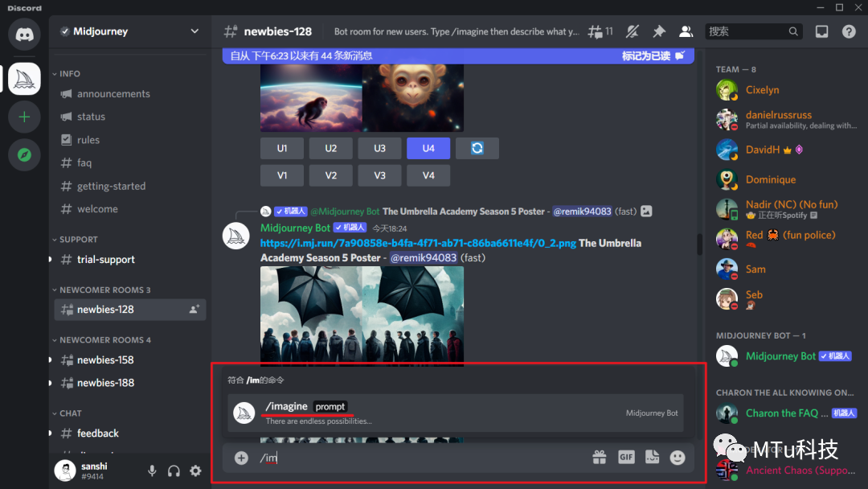Open the gift Nitro icon

pos(600,457)
